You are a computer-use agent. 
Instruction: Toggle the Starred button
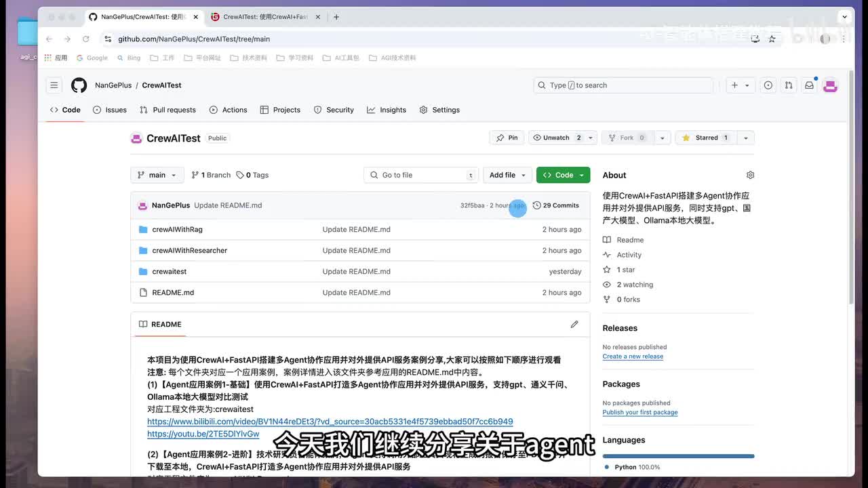tap(705, 138)
